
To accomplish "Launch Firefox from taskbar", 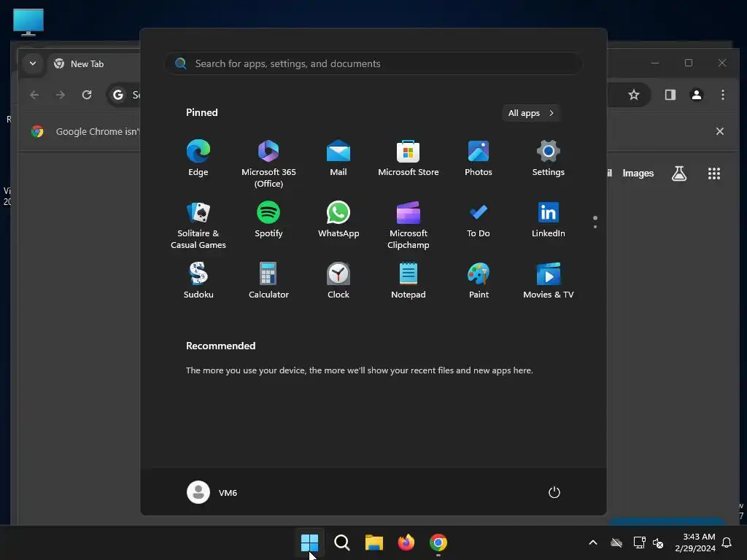I will pyautogui.click(x=406, y=542).
